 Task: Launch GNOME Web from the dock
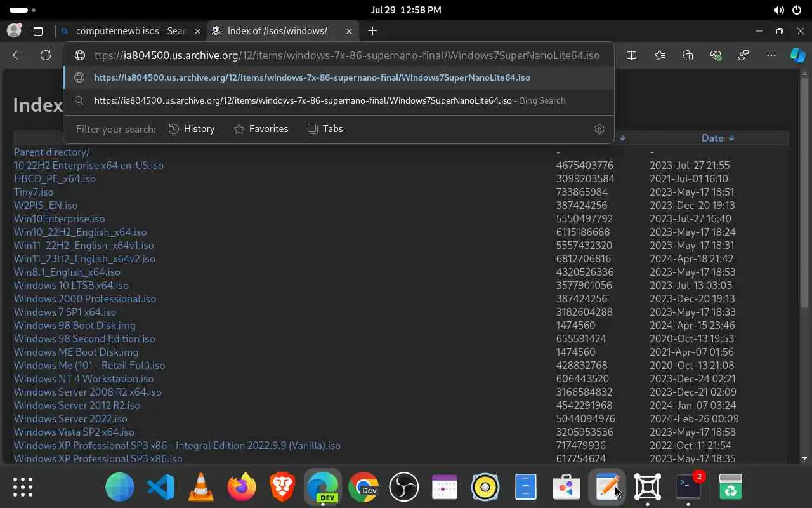[x=120, y=487]
